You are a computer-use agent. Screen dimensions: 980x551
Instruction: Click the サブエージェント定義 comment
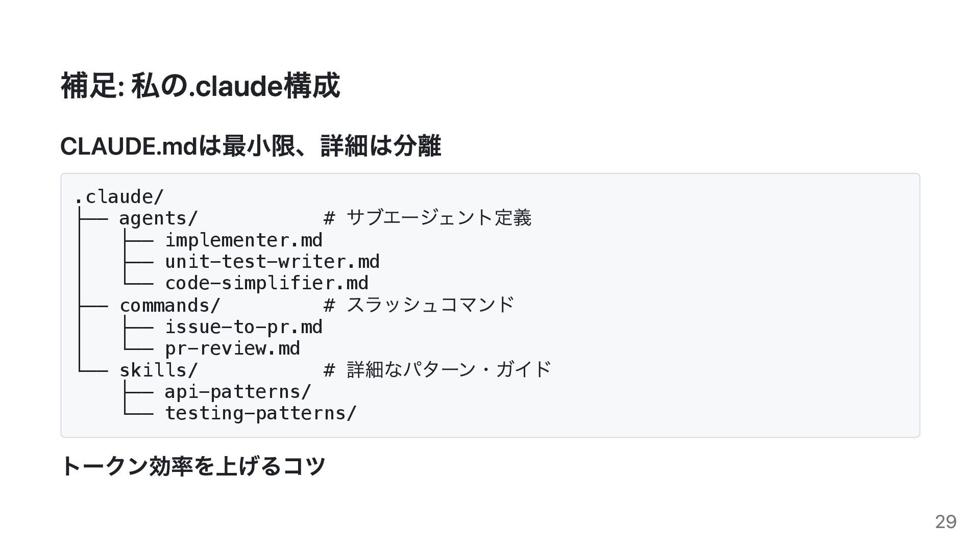coord(439,218)
